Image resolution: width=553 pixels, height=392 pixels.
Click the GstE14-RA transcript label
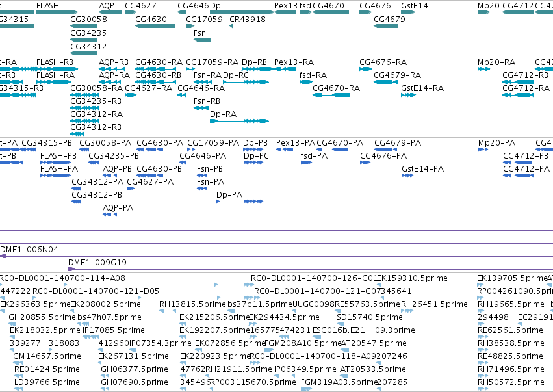[422, 88]
